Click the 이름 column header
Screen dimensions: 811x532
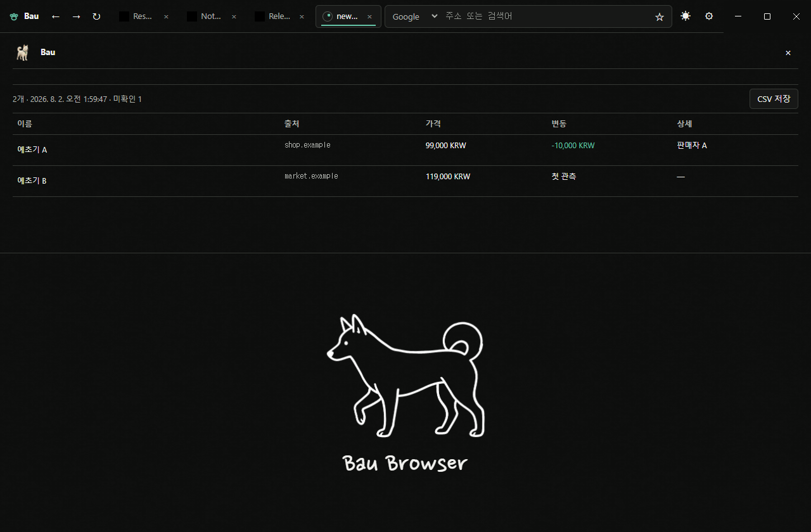tap(25, 124)
